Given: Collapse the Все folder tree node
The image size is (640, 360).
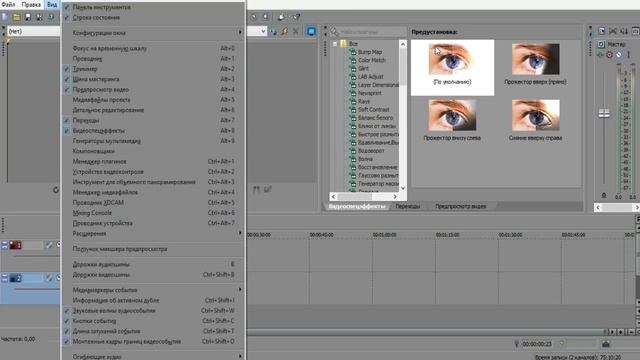Looking at the screenshot, I should point(335,43).
